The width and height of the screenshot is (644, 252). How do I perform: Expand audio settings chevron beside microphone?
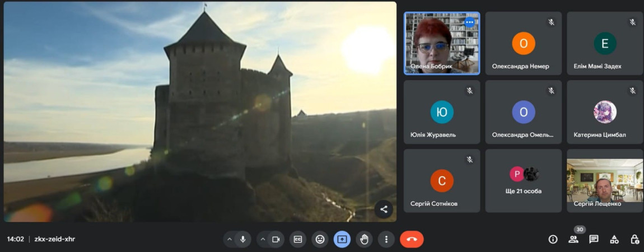229,239
